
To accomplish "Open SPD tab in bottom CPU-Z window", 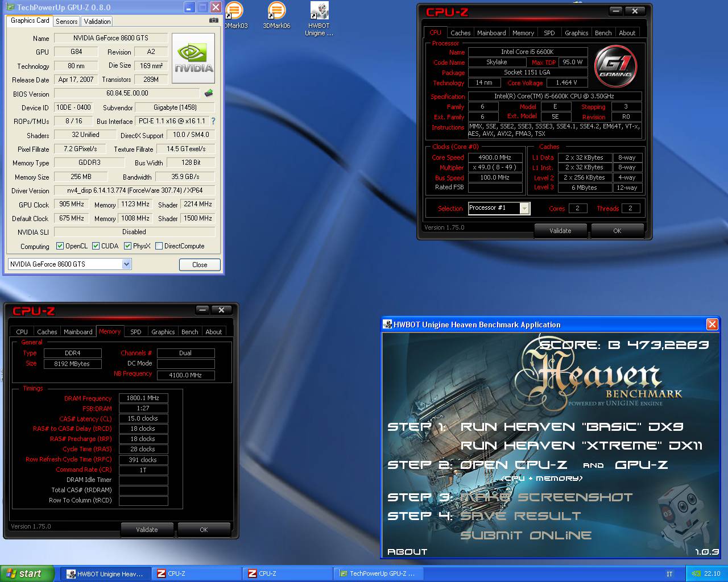I will coord(135,332).
